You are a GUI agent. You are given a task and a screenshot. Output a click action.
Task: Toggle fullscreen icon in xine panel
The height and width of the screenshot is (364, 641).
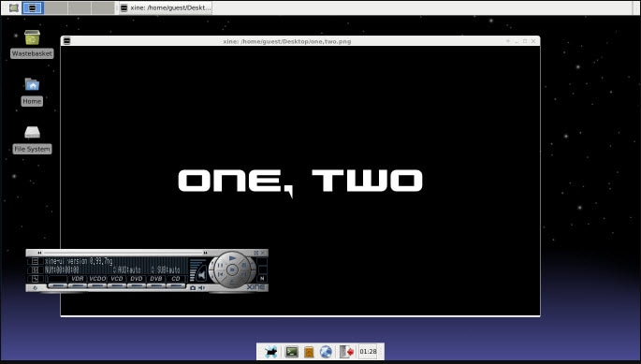pyautogui.click(x=255, y=253)
